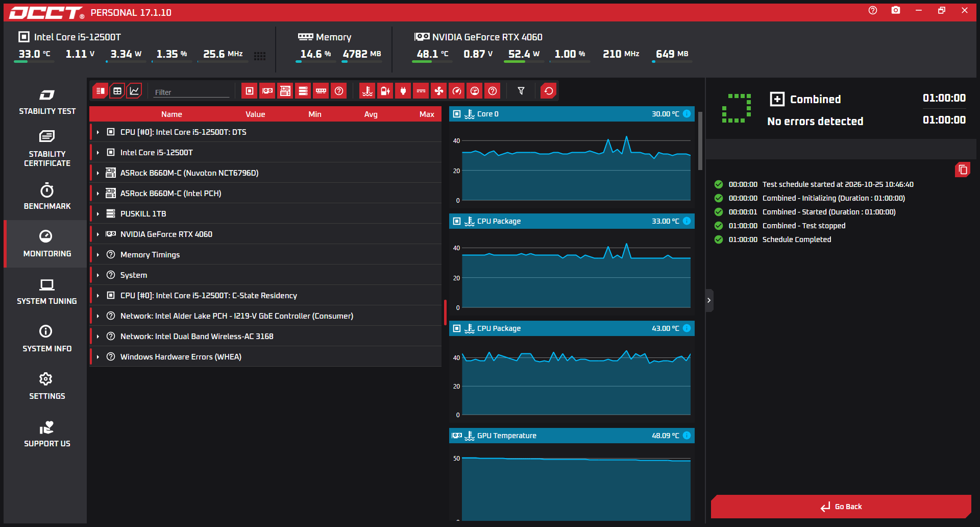Click the graph panel vertical scrollbar
Image resolution: width=980 pixels, height=527 pixels.
point(700,141)
